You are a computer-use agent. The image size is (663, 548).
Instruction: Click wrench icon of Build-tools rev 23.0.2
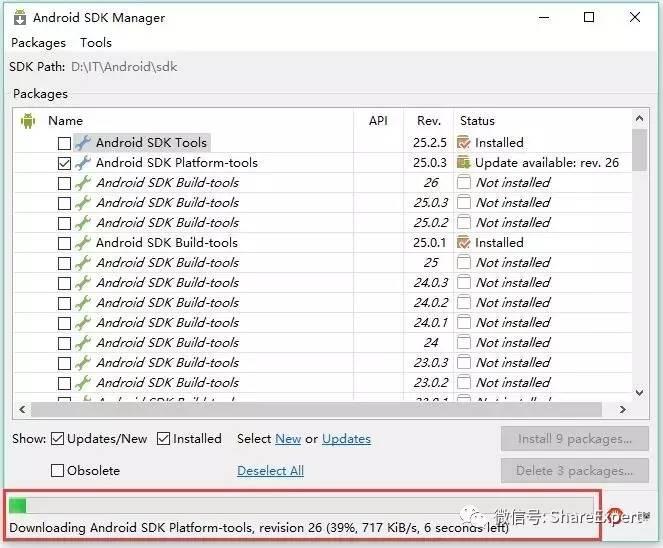[83, 383]
